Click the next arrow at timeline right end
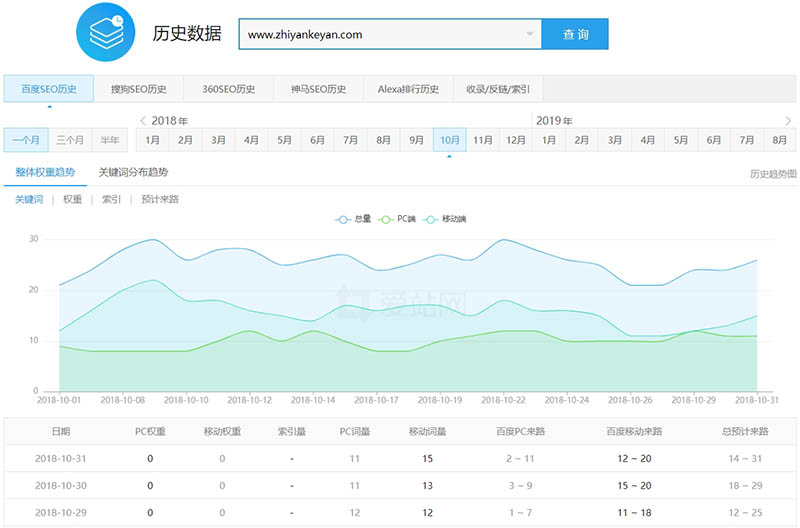 coord(788,121)
